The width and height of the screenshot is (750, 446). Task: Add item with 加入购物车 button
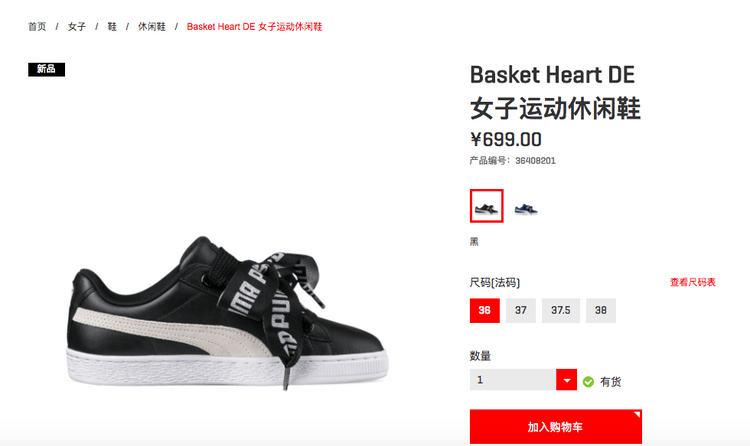click(556, 427)
